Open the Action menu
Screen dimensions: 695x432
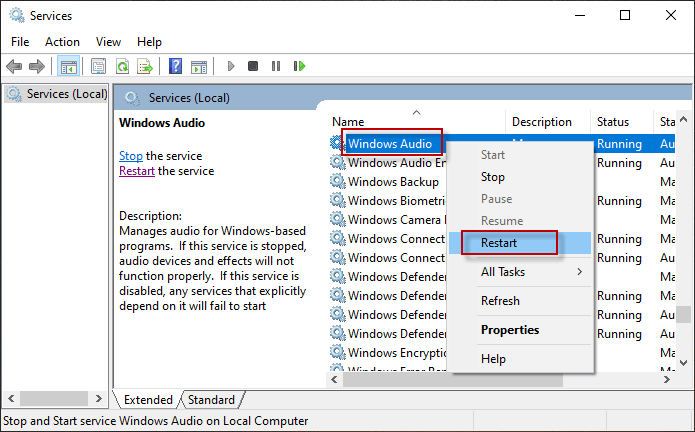click(x=62, y=42)
